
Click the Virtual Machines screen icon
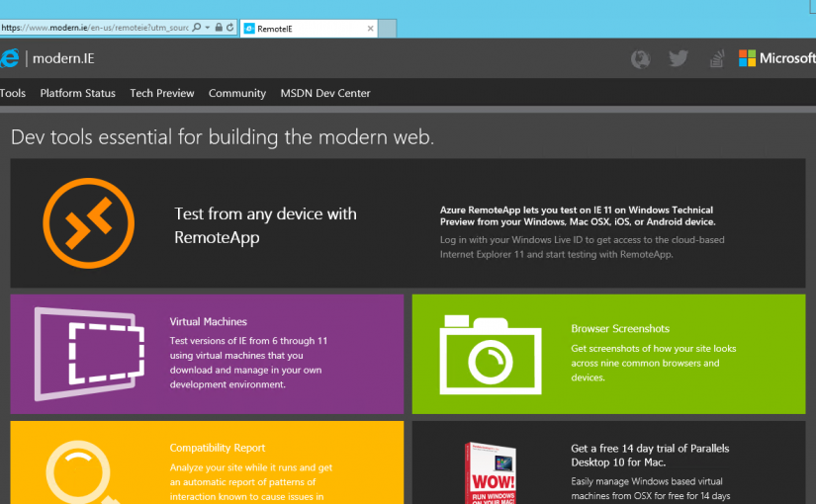pyautogui.click(x=89, y=354)
